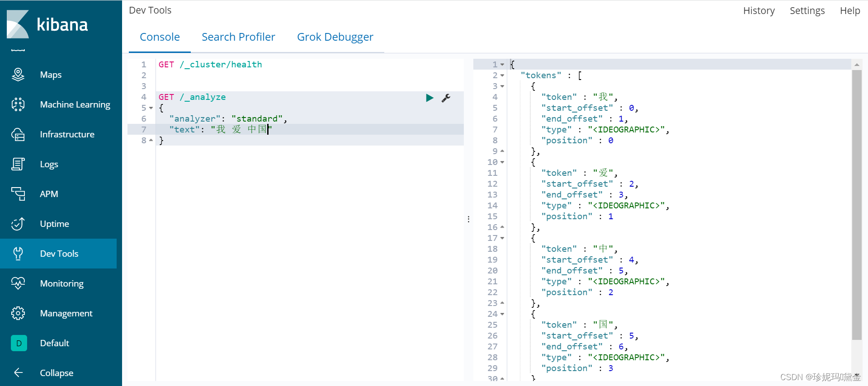This screenshot has width=868, height=386.
Task: Click the scrollbar up arrow in response pane
Action: (x=857, y=65)
